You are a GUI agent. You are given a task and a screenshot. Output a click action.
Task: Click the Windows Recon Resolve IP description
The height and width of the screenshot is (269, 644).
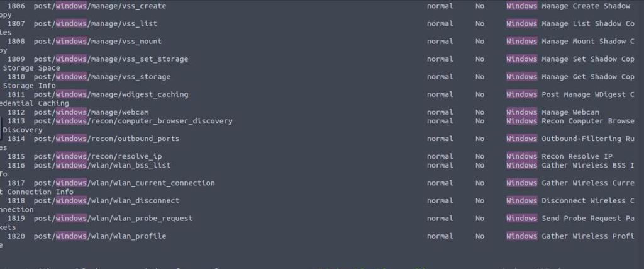(x=559, y=156)
